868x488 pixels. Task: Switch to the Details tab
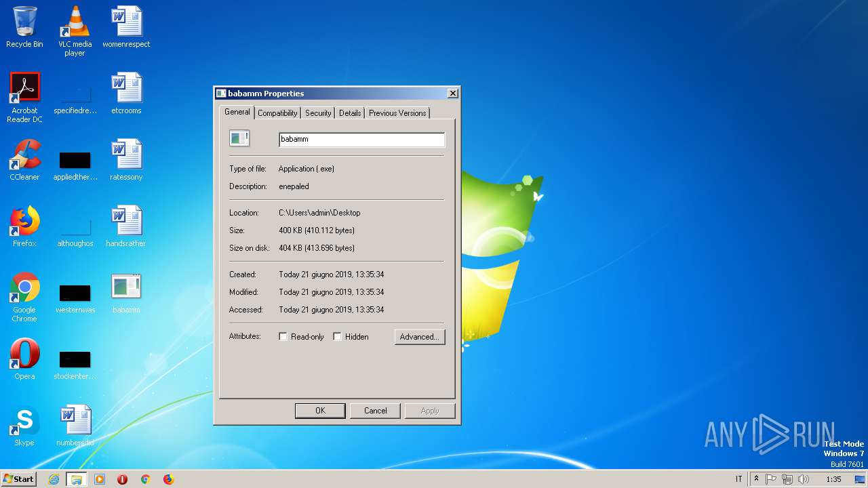point(350,113)
